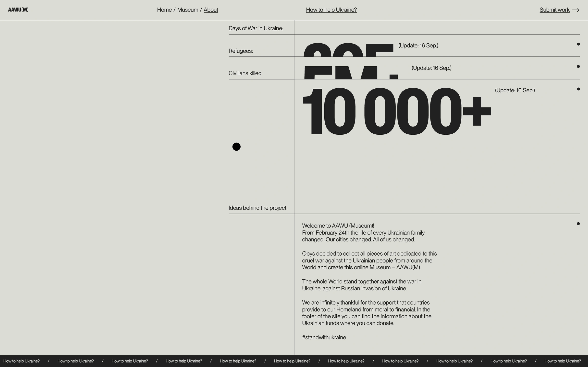Expand the Days of War in Ukraine label
Viewport: 588px width, 367px height.
click(x=256, y=28)
